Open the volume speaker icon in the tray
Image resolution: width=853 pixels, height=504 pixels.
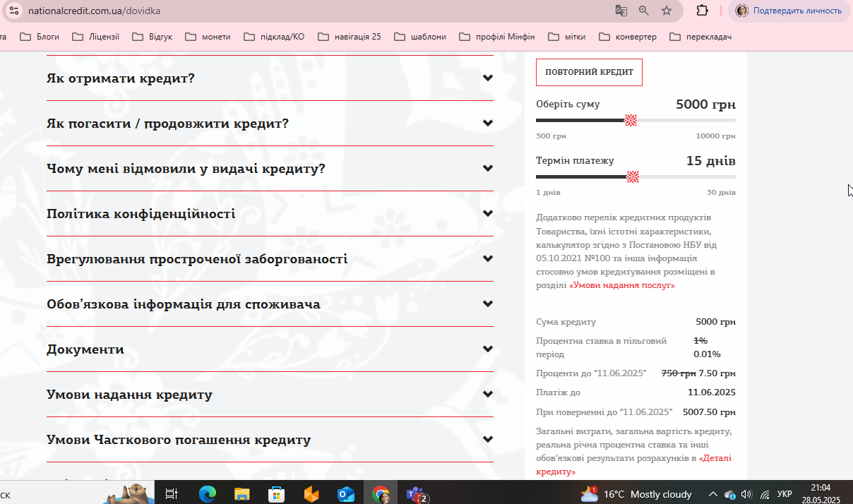click(x=746, y=494)
